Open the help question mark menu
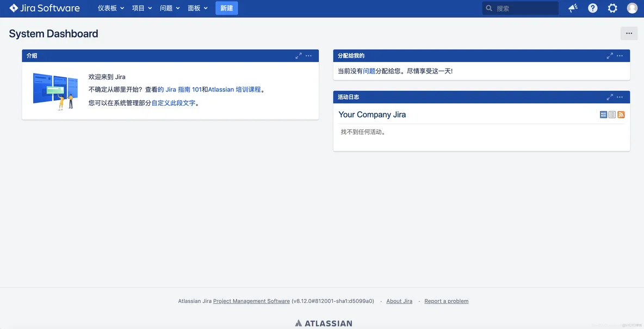This screenshot has width=644, height=329. click(x=593, y=8)
